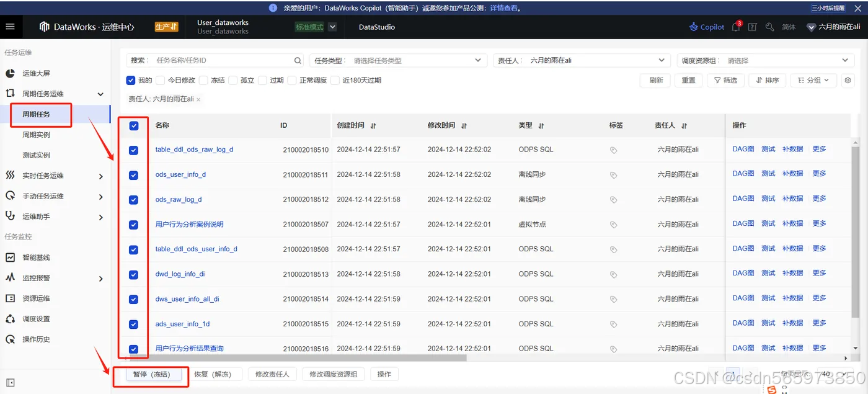Open the hamburger navigation menu
The height and width of the screenshot is (394, 868).
9,27
